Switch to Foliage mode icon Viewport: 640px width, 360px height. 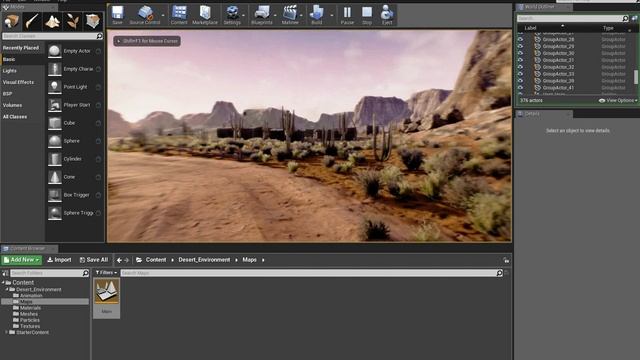[x=73, y=21]
